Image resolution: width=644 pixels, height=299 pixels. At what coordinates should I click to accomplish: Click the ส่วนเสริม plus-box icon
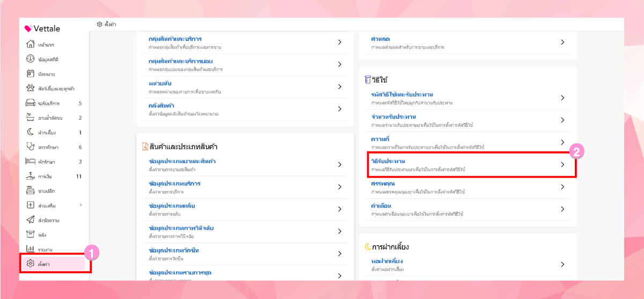point(31,205)
